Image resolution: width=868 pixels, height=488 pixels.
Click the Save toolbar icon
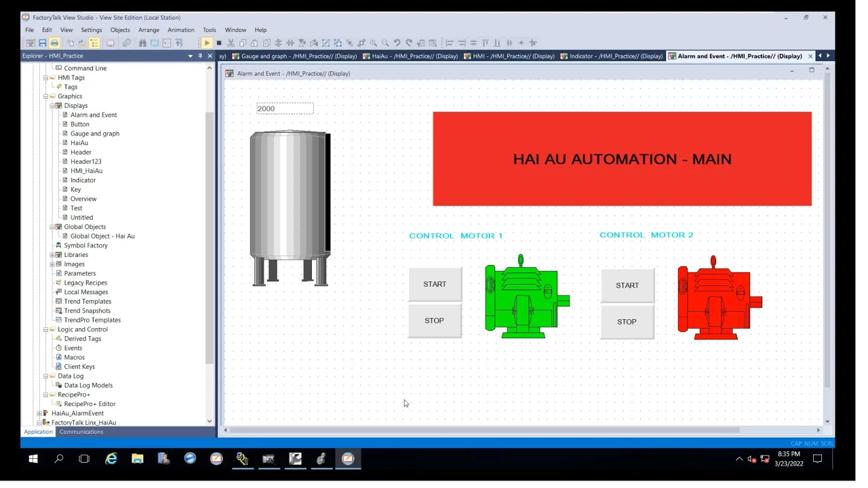pyautogui.click(x=43, y=43)
